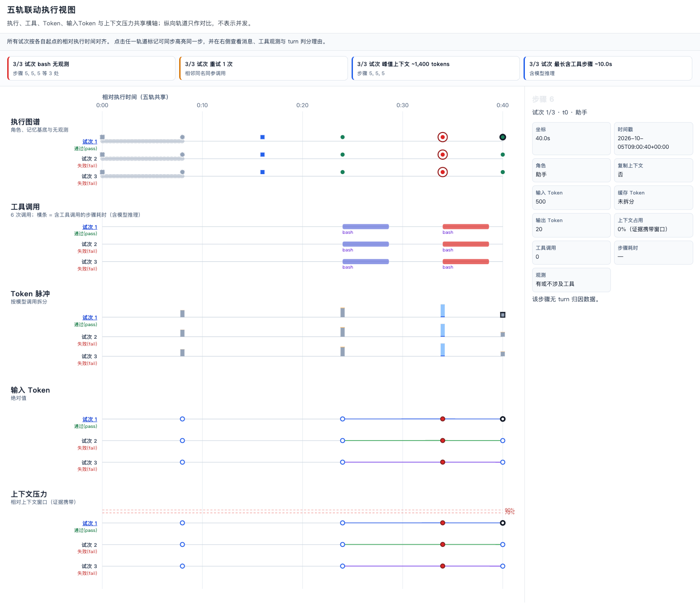Select green dot at 0:24 on 试次 2 execution row
Screen dimensions: 700x607
point(343,155)
